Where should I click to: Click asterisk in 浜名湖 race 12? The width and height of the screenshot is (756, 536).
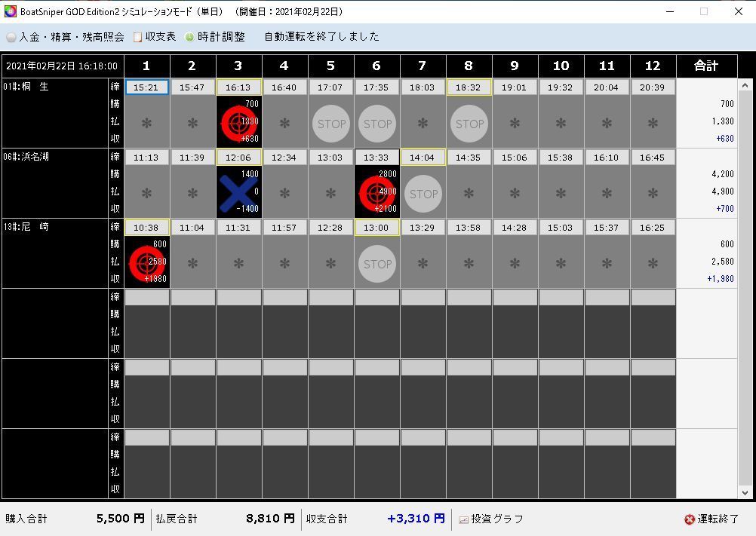[x=653, y=194]
